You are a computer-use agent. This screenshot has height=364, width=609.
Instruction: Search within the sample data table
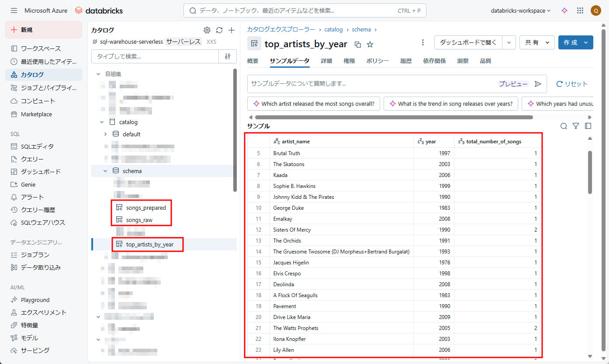click(x=564, y=126)
